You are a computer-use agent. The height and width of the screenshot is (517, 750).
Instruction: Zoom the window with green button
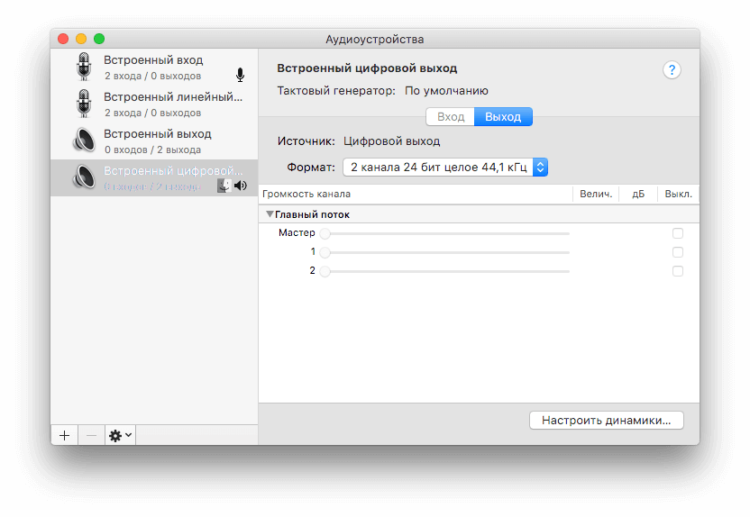99,39
